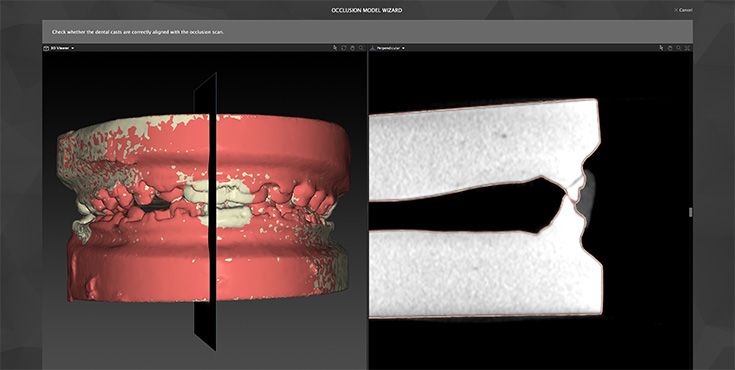Select the zoom magnifier in 3D Viewer toolbar
Image resolution: width=735 pixels, height=370 pixels.
[361, 48]
